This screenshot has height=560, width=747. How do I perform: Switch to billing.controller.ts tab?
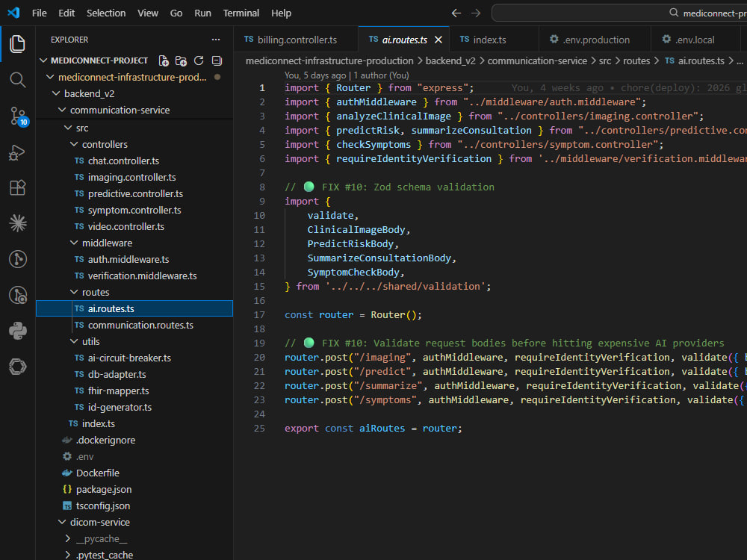(295, 40)
